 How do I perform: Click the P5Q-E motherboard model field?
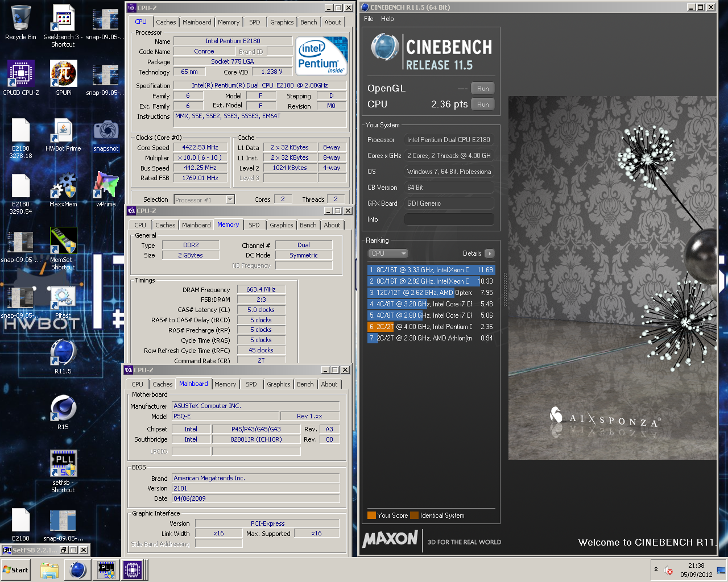click(x=225, y=416)
